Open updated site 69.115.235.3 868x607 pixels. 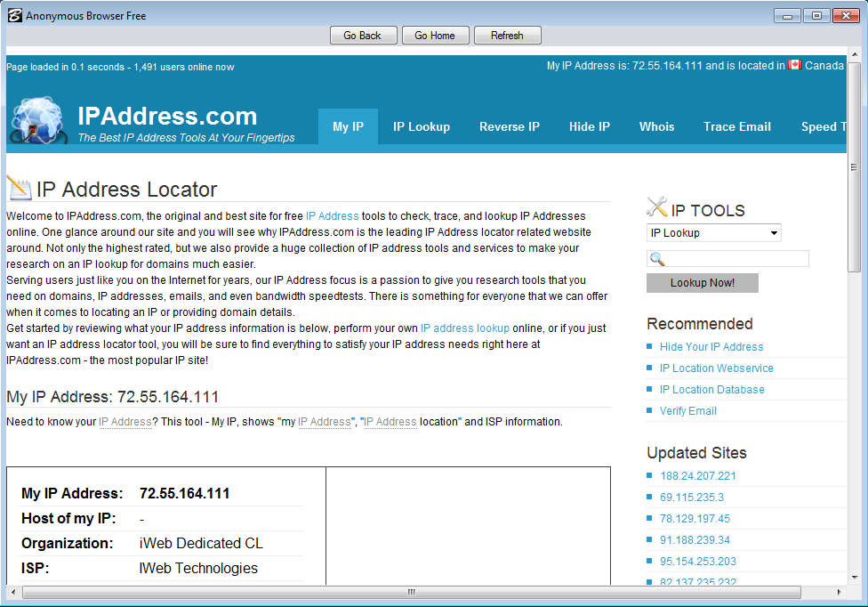click(x=691, y=498)
